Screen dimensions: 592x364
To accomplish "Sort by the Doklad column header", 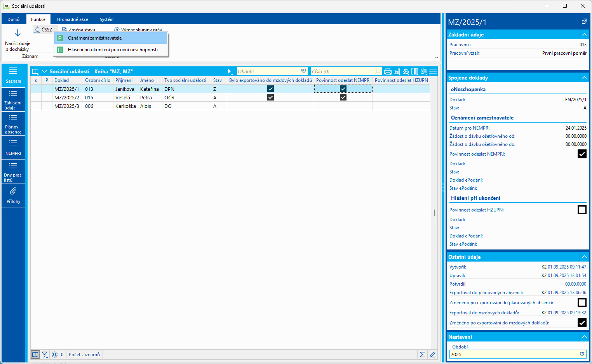I will pos(68,80).
